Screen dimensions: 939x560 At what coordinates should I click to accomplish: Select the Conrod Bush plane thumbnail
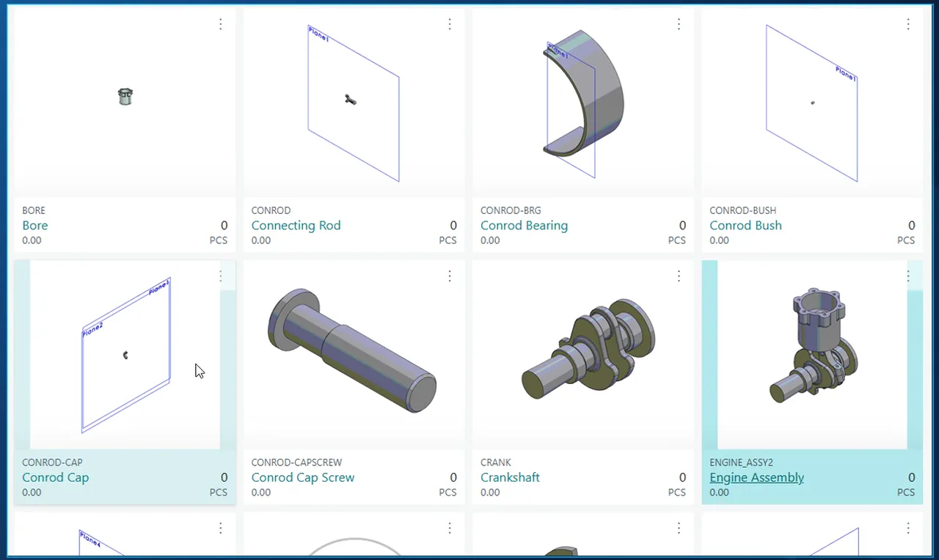812,101
